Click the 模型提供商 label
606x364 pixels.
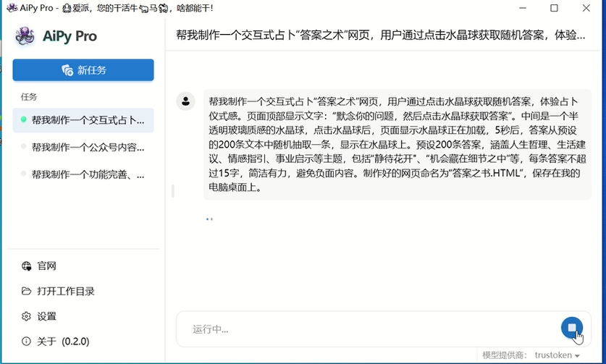pyautogui.click(x=505, y=355)
